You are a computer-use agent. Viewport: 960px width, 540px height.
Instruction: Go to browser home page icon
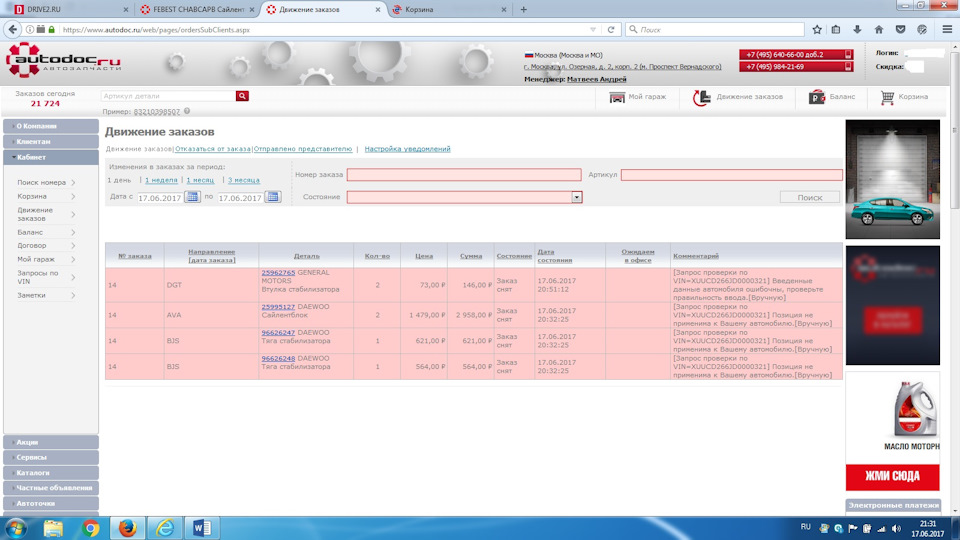pos(879,29)
